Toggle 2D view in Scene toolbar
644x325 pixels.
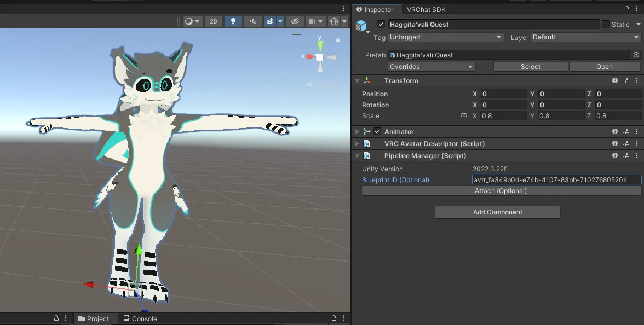pos(214,21)
